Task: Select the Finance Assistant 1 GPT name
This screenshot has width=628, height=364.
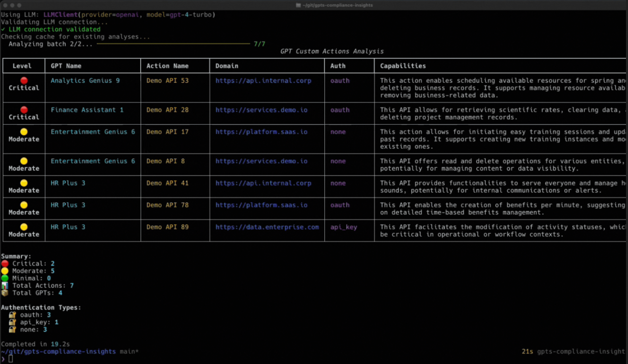Action: [x=87, y=110]
